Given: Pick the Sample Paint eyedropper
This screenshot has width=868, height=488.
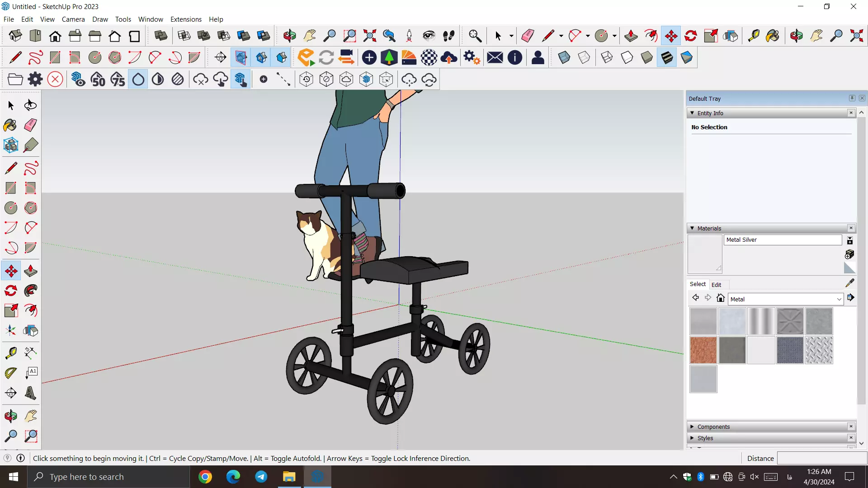Looking at the screenshot, I should (849, 283).
